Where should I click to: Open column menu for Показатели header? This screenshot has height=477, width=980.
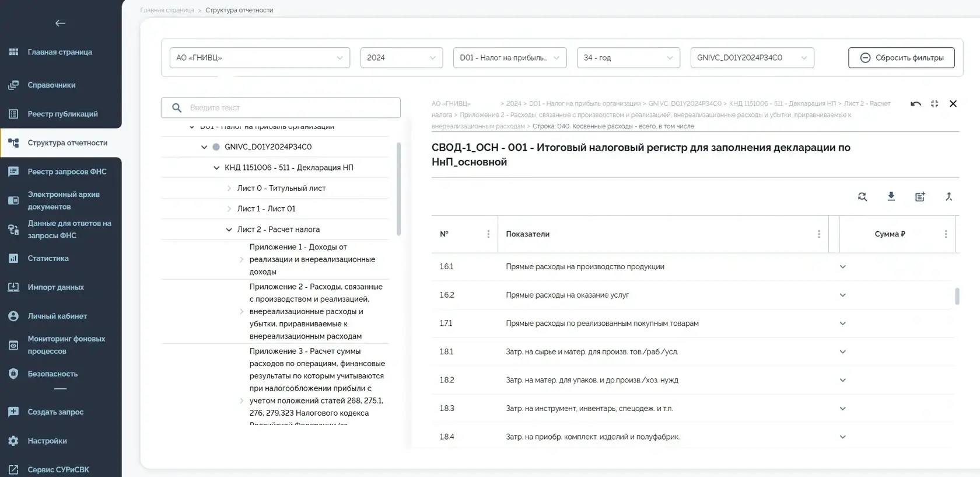click(819, 234)
